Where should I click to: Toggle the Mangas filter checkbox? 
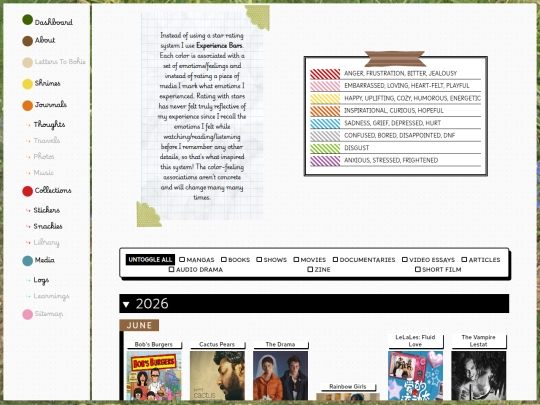pos(182,259)
